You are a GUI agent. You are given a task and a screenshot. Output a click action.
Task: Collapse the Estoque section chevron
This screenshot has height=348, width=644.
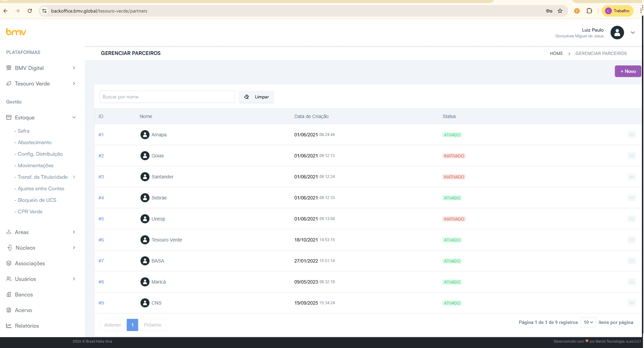point(74,117)
